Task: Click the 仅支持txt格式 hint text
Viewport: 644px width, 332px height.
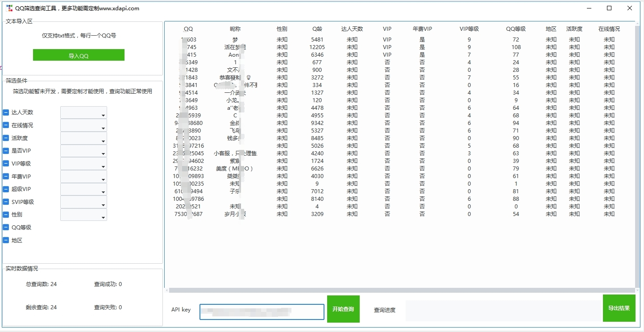Action: click(x=79, y=35)
